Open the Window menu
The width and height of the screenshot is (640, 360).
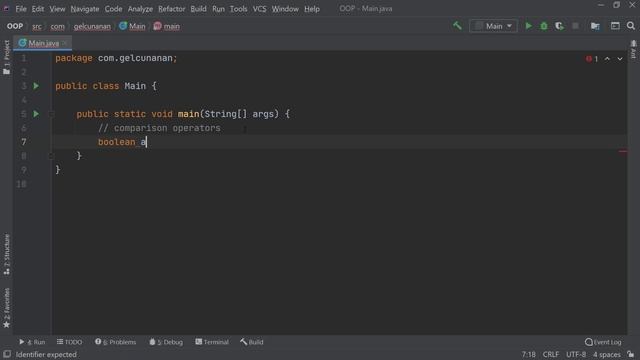tap(285, 9)
